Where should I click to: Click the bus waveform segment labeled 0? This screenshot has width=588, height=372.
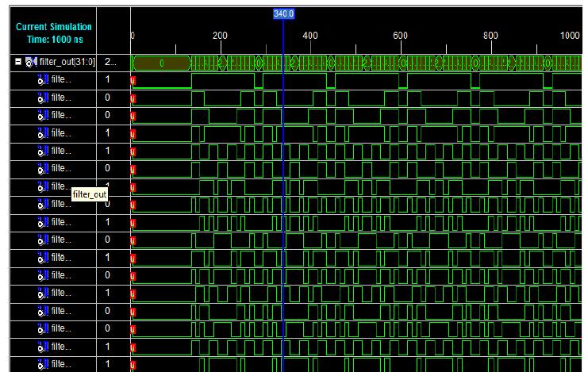162,63
